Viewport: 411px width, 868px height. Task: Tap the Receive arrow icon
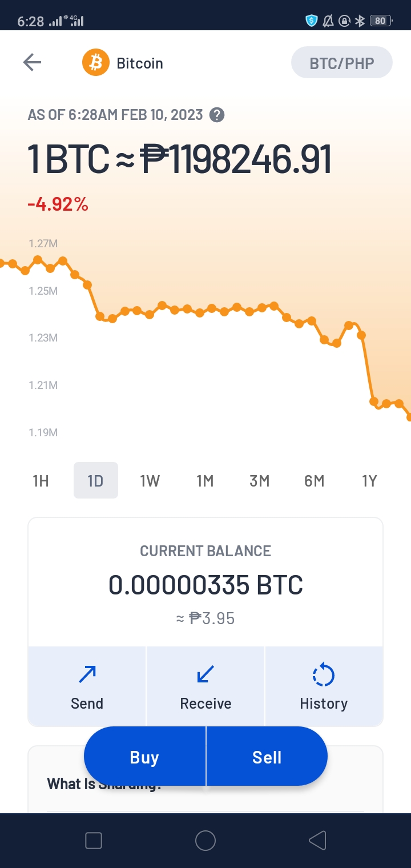(205, 674)
